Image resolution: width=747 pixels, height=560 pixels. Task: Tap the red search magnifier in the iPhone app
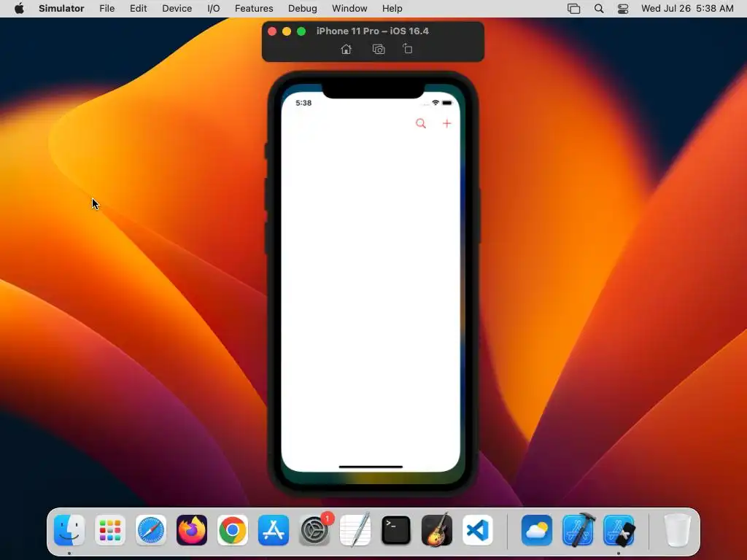click(421, 124)
